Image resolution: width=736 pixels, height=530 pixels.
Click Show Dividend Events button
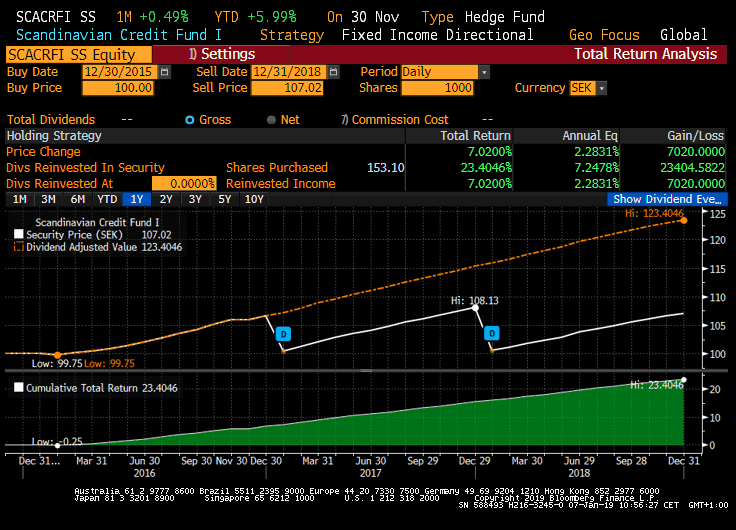point(667,199)
